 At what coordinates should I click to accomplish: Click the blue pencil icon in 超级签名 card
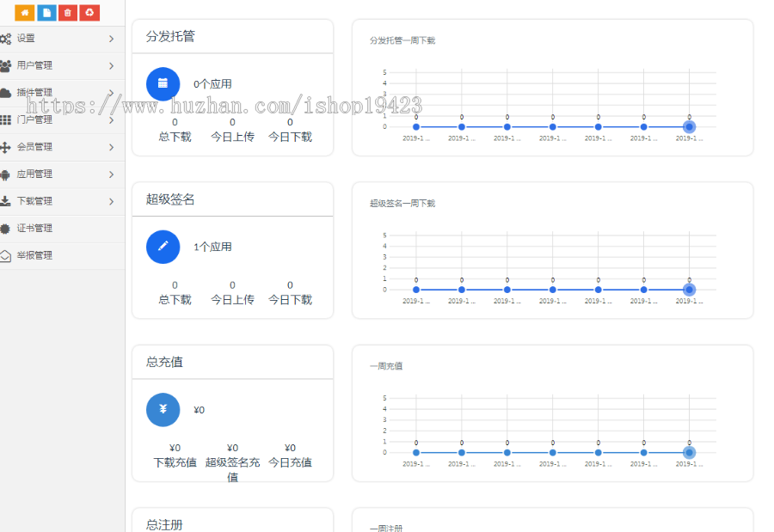(163, 247)
